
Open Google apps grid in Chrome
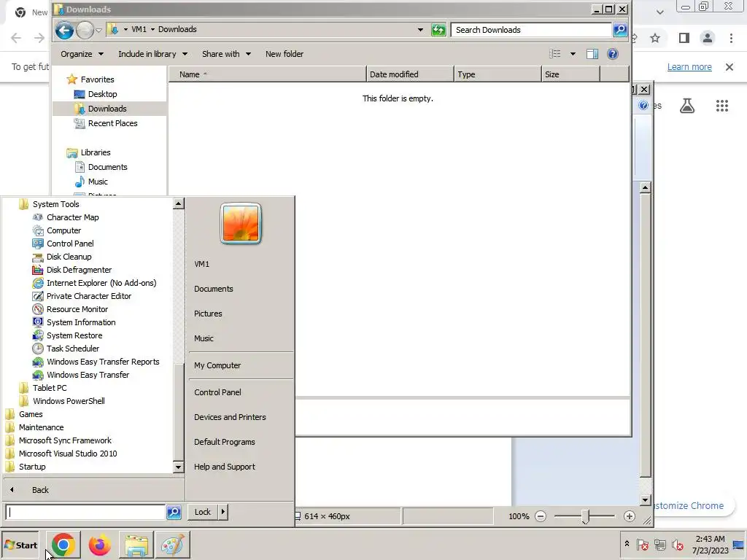(x=722, y=106)
